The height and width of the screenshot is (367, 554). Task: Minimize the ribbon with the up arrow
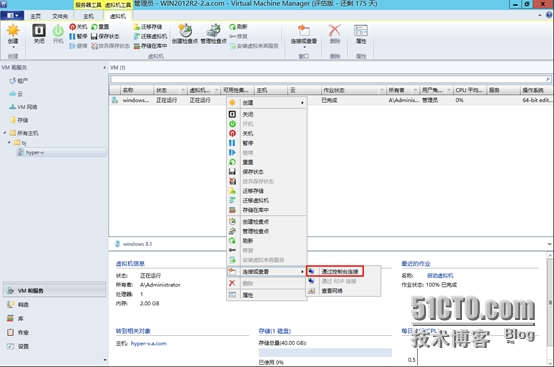coord(540,15)
